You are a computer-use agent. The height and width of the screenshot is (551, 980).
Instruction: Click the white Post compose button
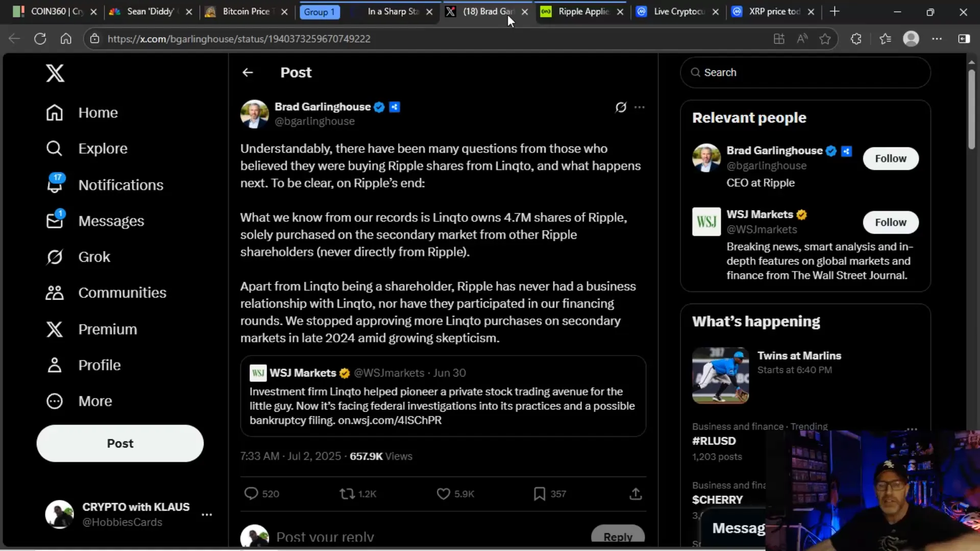click(120, 443)
